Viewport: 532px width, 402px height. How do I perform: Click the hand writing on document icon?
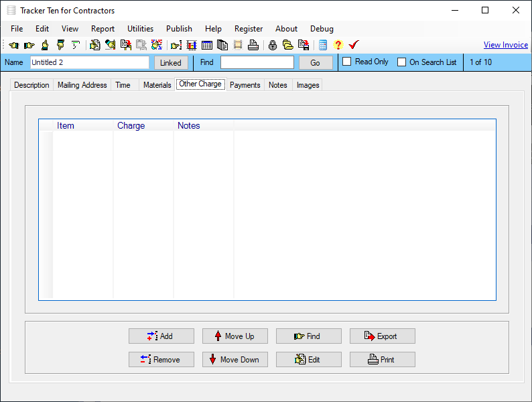point(94,45)
